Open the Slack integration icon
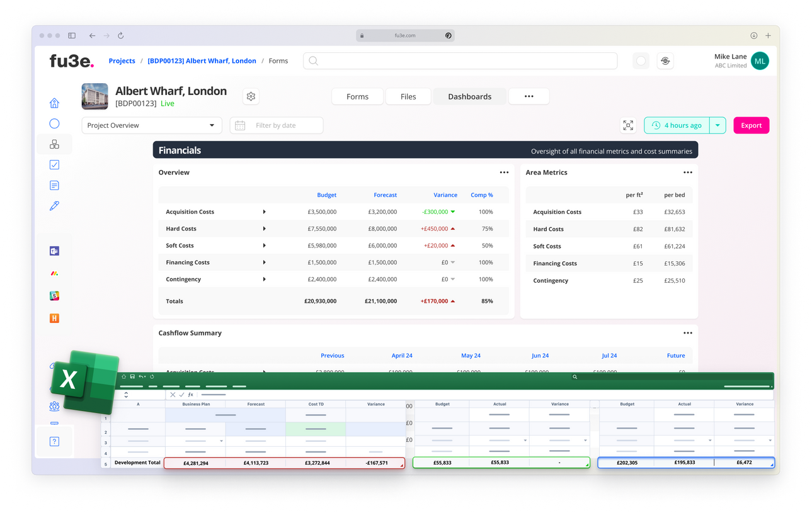812x513 pixels. pyautogui.click(x=54, y=295)
